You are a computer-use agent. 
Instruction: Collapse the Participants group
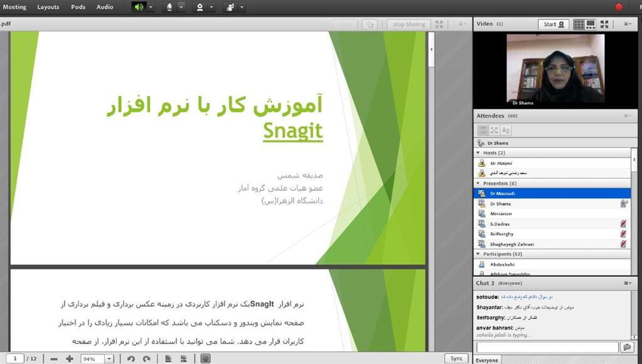[478, 254]
